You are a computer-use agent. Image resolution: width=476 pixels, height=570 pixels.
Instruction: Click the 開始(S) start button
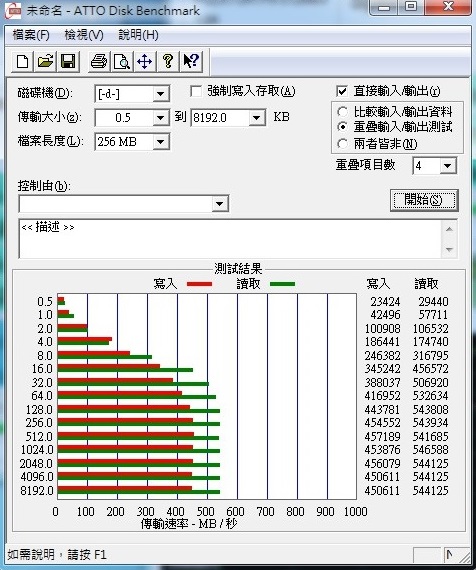click(424, 200)
